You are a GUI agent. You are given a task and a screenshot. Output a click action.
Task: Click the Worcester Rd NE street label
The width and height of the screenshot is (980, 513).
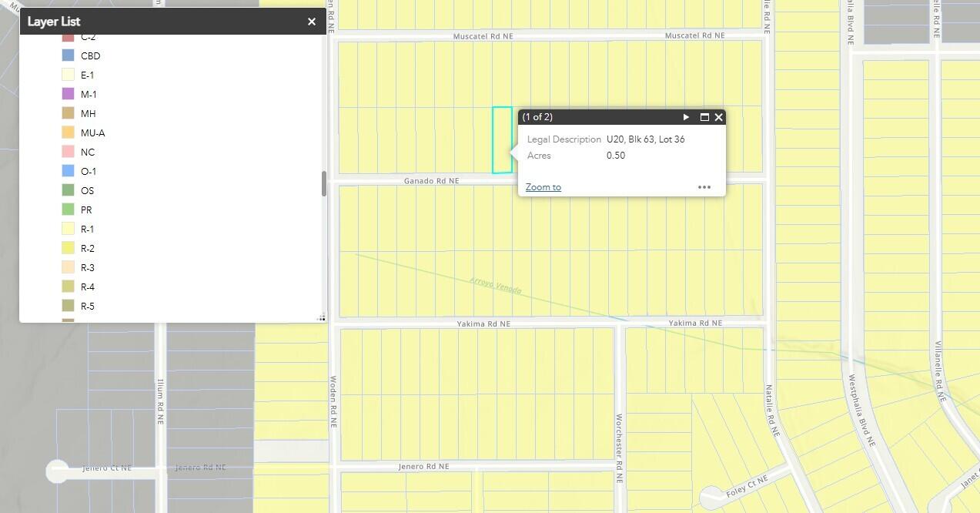pos(618,448)
